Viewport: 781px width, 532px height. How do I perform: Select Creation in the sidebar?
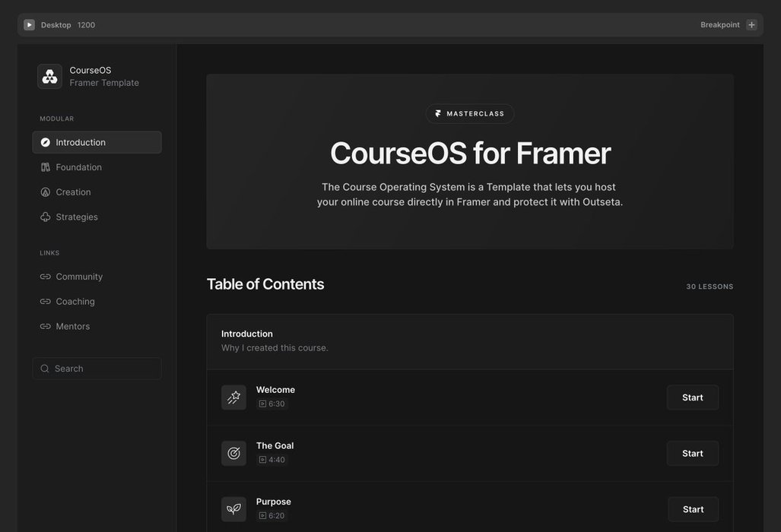[73, 192]
